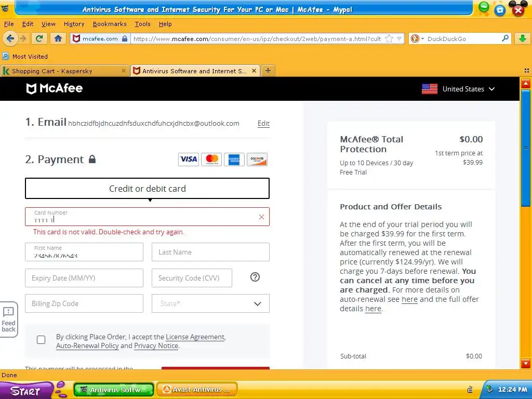Switch to the Shopping Cart - Kaspersky tab
Screen dimensions: 532x399
coord(64,71)
